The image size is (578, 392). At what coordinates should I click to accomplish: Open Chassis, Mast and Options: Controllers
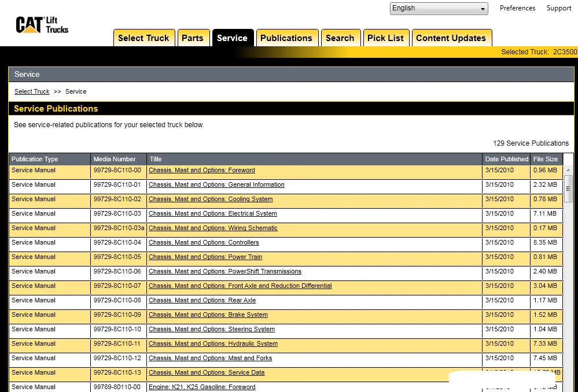pos(204,242)
